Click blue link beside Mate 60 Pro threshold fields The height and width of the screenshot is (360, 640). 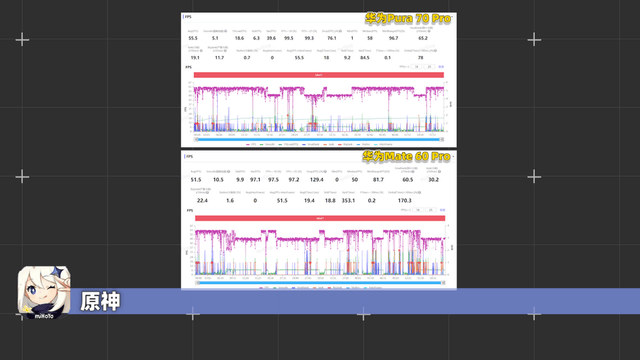tap(442, 210)
